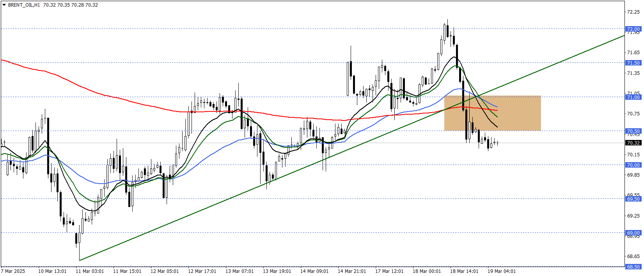Click the 13 Mar 07:01 time label
The height and width of the screenshot is (276, 644).
click(x=240, y=271)
